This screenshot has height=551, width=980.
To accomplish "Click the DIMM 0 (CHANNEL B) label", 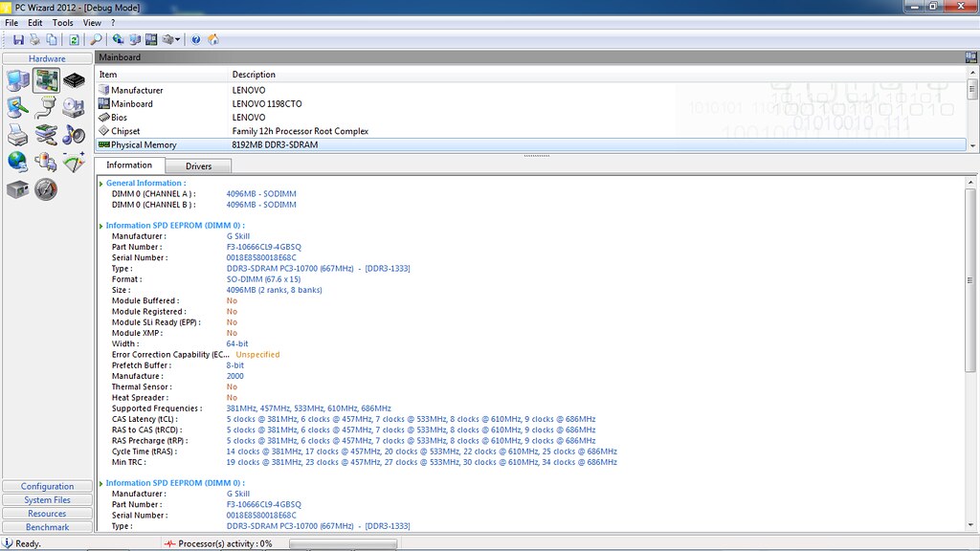I will pyautogui.click(x=153, y=205).
